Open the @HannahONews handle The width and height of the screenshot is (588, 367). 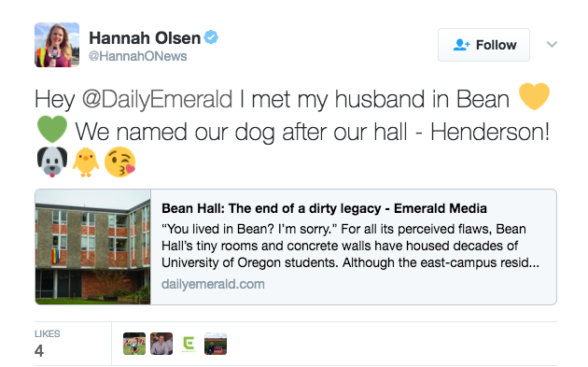pos(137,56)
